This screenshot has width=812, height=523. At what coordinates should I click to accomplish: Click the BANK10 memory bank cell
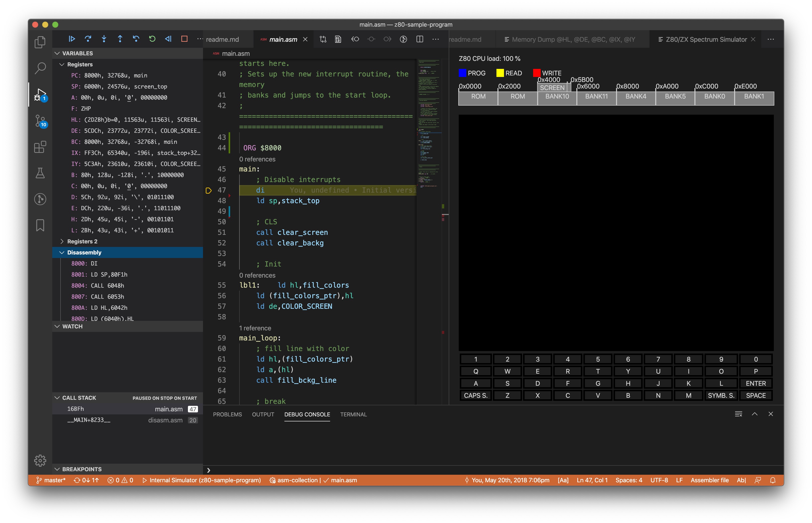point(557,97)
